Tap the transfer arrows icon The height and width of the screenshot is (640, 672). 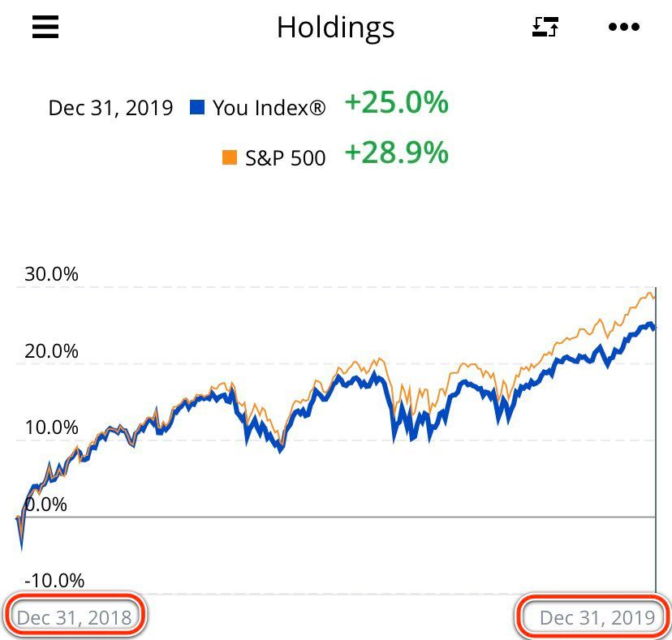pyautogui.click(x=545, y=28)
